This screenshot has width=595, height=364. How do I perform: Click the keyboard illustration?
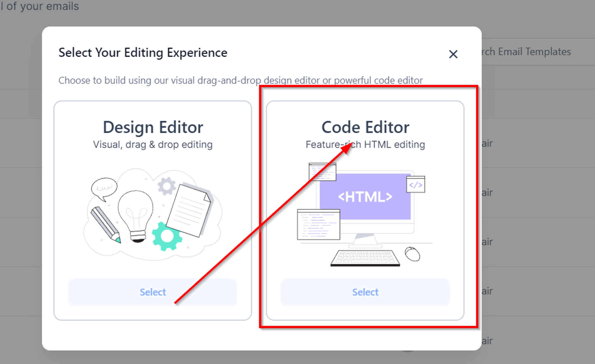365,258
